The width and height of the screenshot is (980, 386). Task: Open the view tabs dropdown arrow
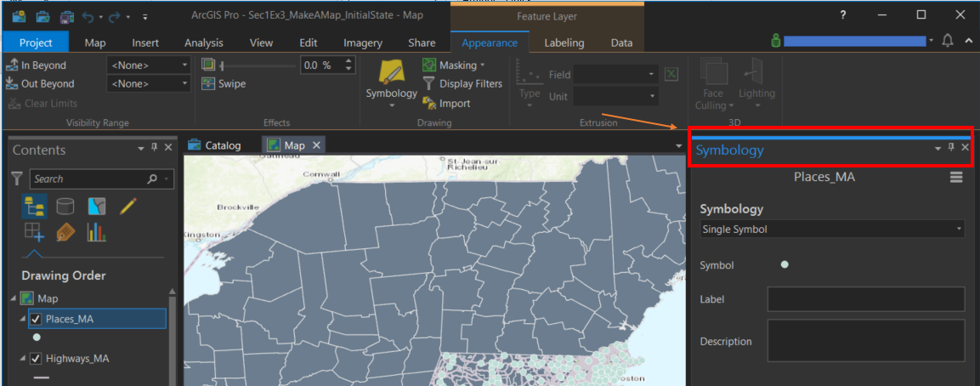click(679, 145)
